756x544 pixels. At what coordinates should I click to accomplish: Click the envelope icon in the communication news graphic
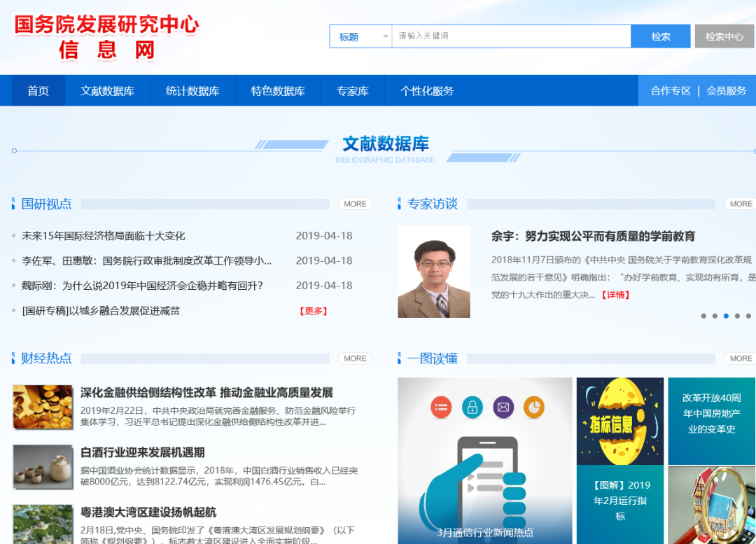pyautogui.click(x=503, y=406)
